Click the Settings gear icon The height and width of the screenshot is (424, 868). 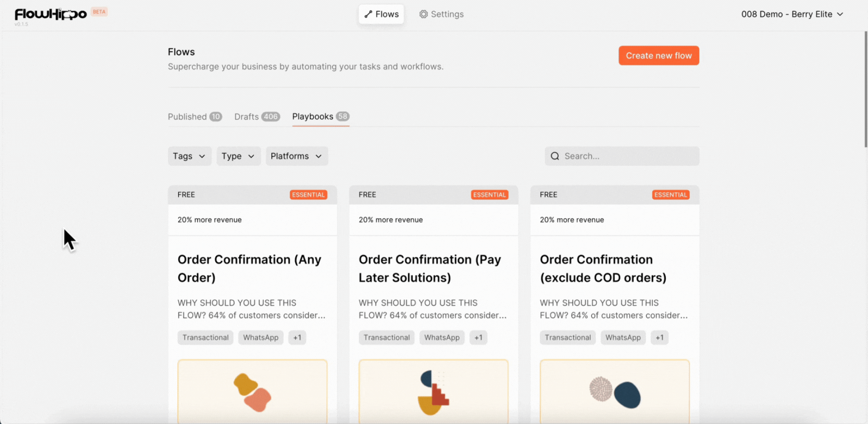(424, 14)
